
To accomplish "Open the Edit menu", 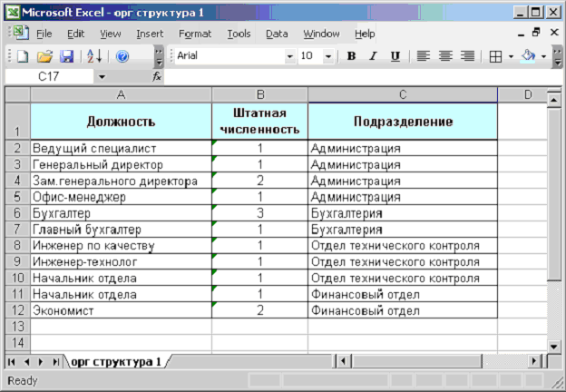I will pos(76,34).
